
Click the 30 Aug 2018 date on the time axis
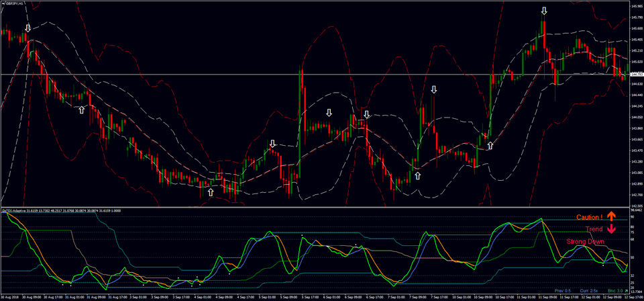11,296
